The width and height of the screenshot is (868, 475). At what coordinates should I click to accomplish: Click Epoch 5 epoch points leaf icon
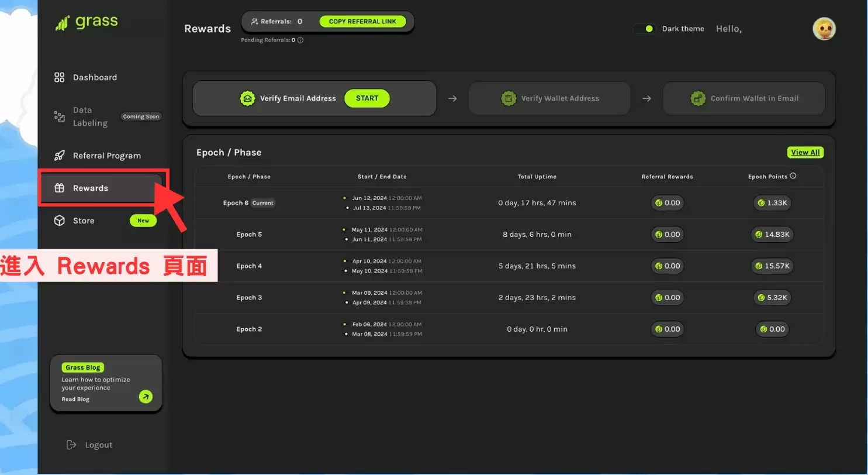[759, 235]
